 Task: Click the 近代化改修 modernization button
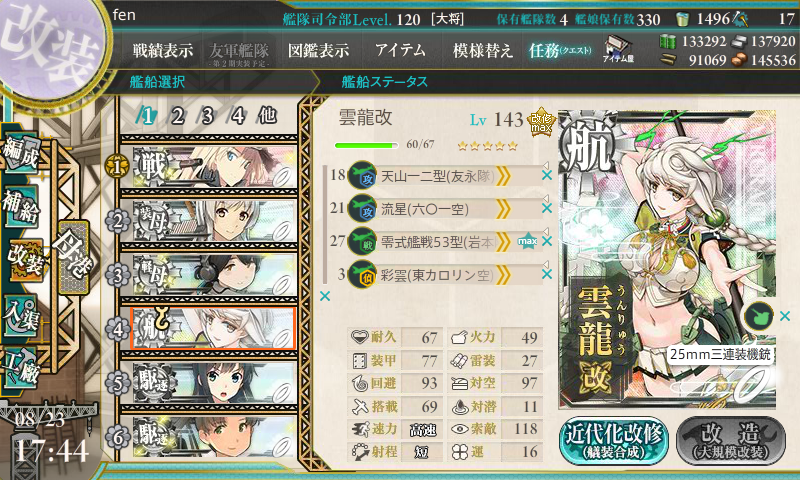tap(614, 440)
